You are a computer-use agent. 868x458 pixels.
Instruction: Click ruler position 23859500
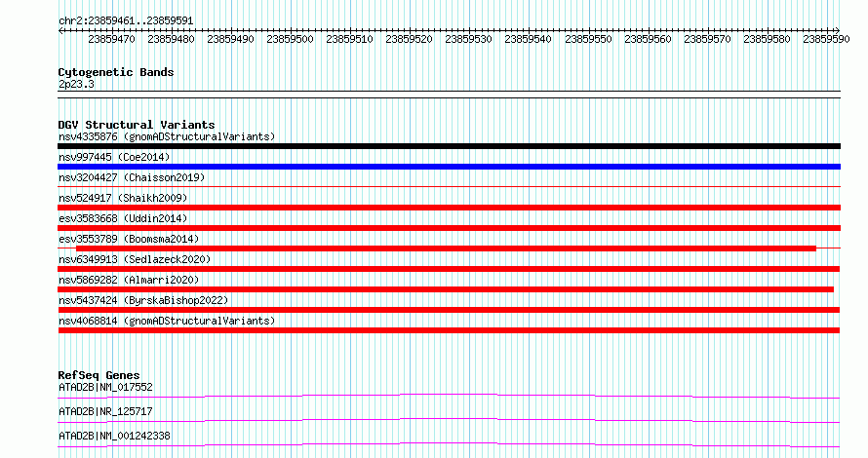[x=290, y=39]
